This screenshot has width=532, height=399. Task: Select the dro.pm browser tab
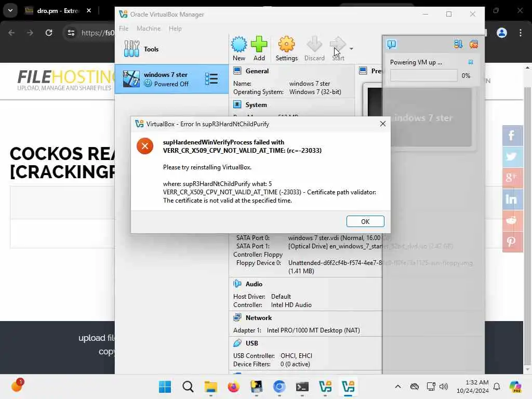click(x=58, y=11)
